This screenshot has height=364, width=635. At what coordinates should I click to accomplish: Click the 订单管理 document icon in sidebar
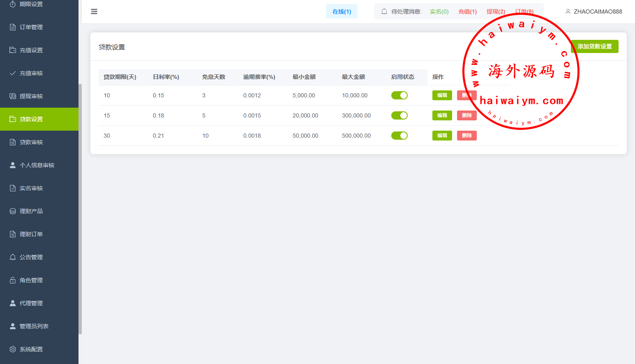[x=13, y=27]
